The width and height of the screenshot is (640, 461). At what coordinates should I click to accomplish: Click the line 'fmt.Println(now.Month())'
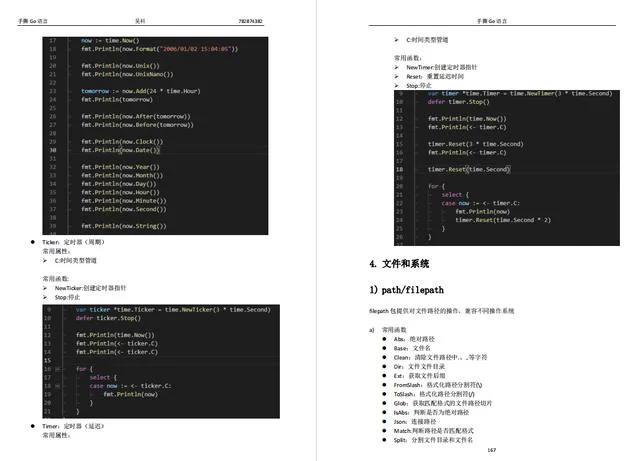[122, 176]
